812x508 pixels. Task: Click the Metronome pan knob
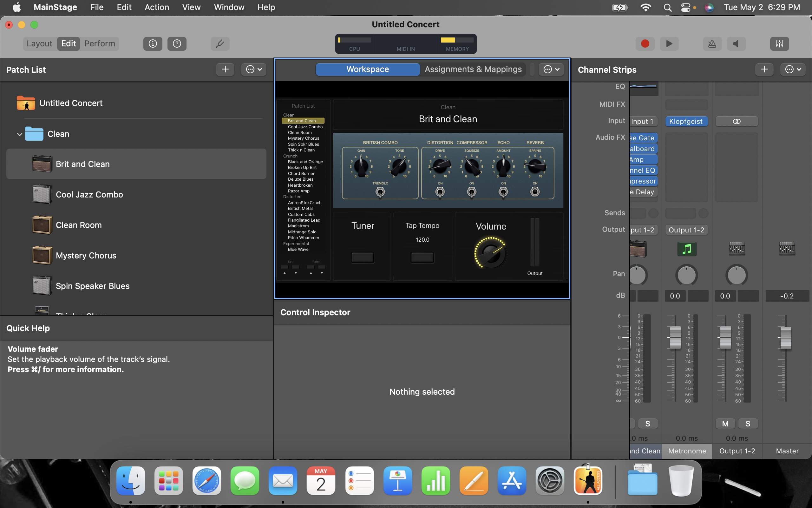point(686,275)
